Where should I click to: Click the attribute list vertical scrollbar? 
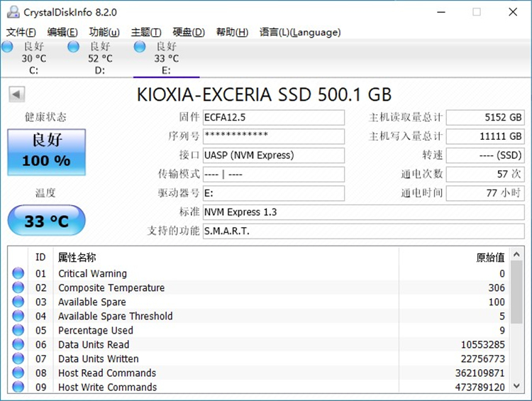(x=518, y=319)
